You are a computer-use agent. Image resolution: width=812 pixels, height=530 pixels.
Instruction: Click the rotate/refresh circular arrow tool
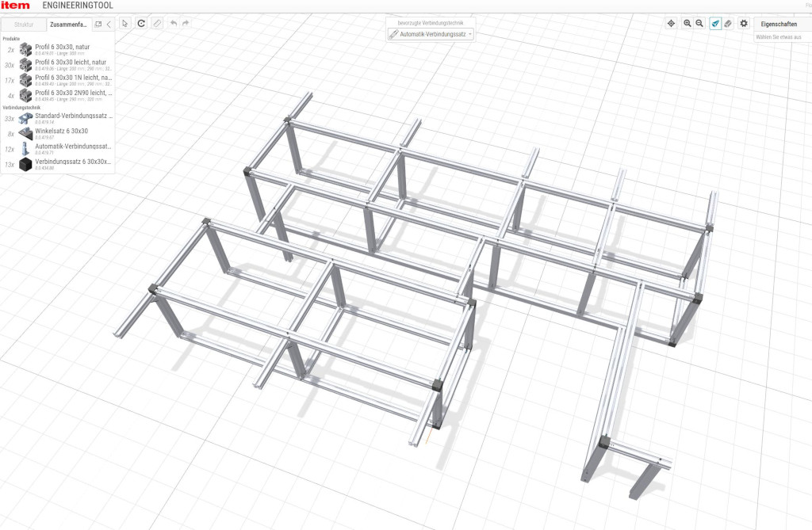coord(141,23)
